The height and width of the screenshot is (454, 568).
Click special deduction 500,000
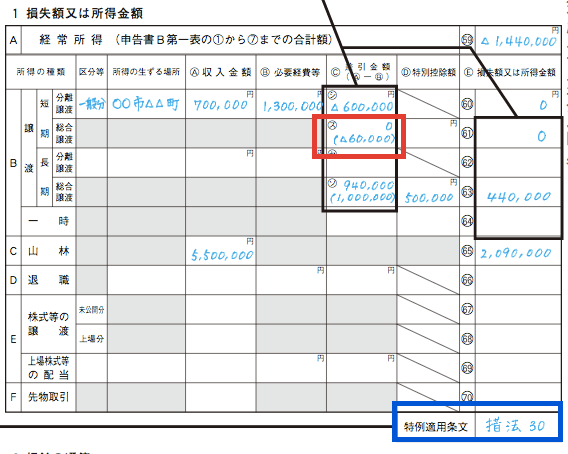pos(429,198)
